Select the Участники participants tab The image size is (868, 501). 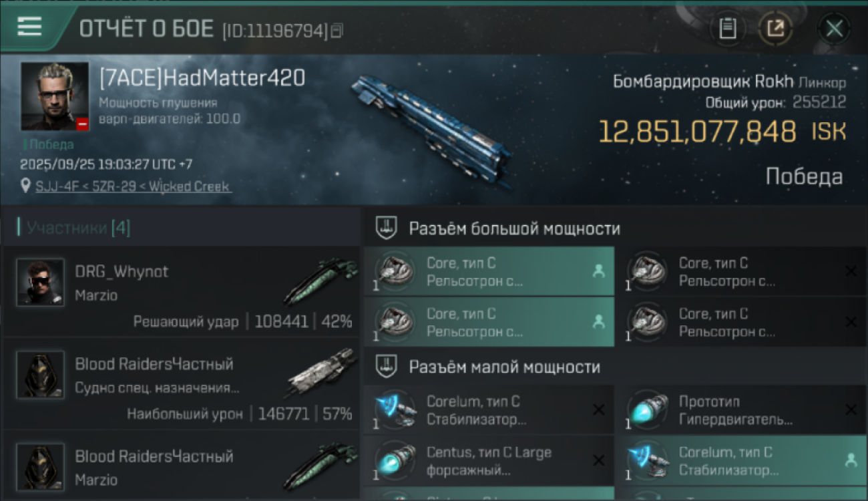click(73, 228)
